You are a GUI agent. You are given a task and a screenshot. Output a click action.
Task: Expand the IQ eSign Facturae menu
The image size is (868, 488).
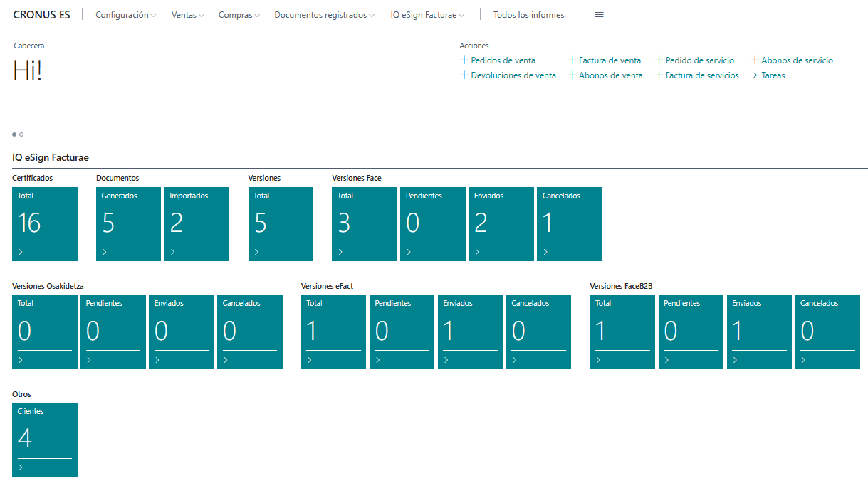428,15
